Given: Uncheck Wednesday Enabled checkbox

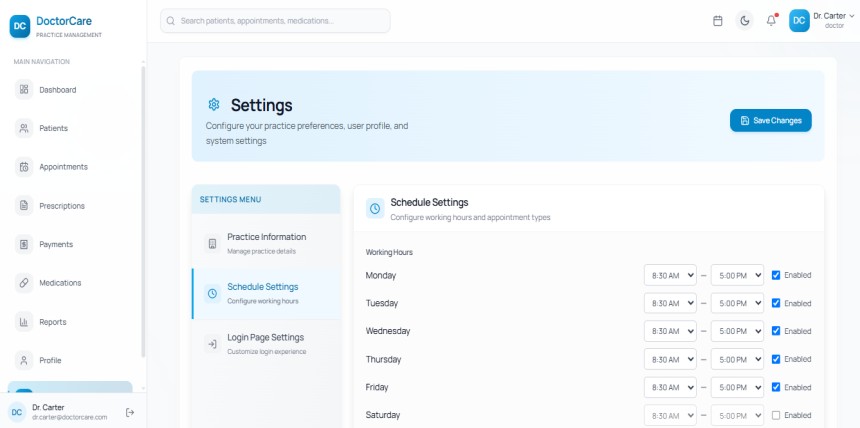Looking at the screenshot, I should [x=776, y=331].
